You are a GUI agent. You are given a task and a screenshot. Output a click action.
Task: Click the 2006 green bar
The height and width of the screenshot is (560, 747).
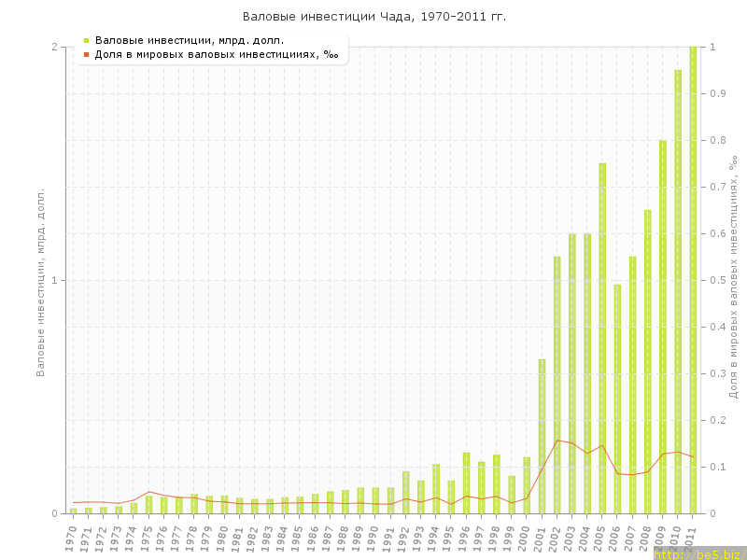click(617, 399)
